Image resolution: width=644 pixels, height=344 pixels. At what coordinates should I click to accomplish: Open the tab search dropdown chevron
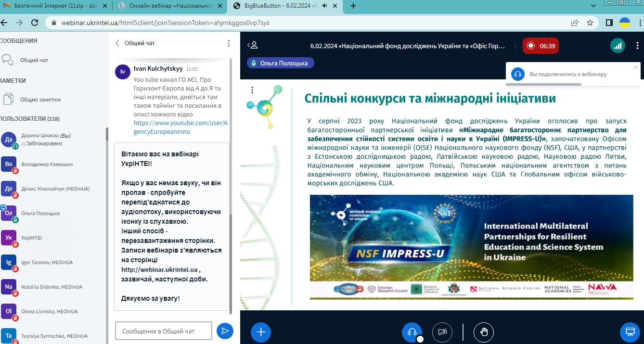[x=593, y=6]
